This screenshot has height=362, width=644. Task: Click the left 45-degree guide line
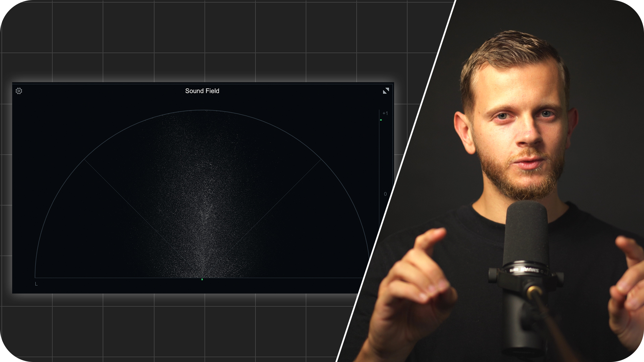click(x=114, y=189)
